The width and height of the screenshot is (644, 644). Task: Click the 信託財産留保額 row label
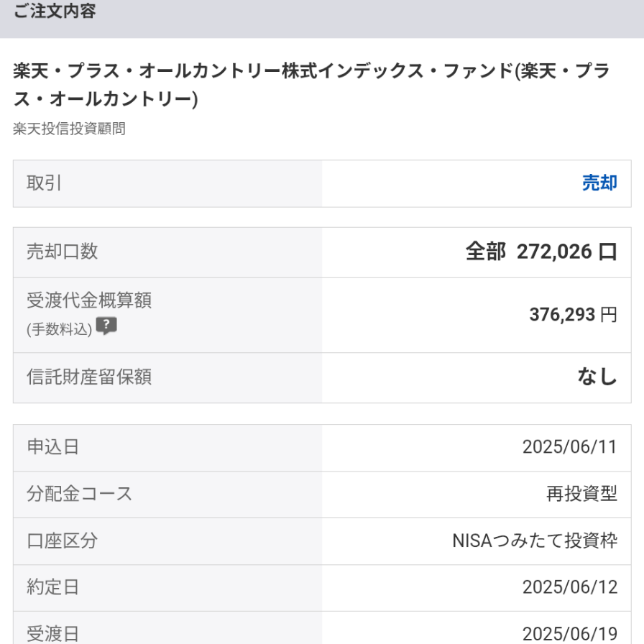click(x=89, y=377)
